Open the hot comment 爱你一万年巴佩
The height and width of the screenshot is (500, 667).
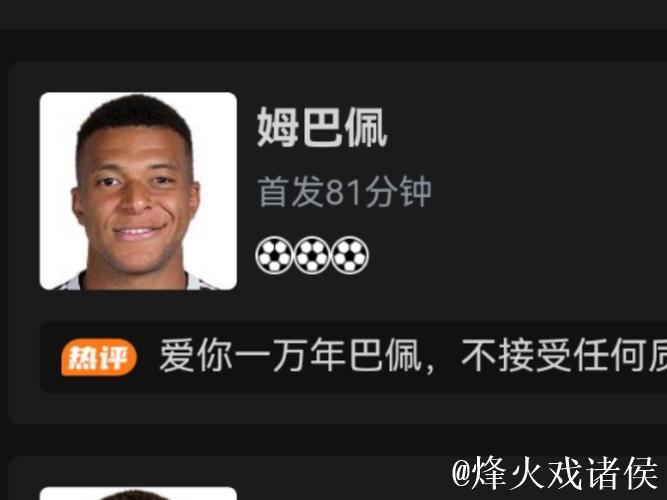[291, 356]
